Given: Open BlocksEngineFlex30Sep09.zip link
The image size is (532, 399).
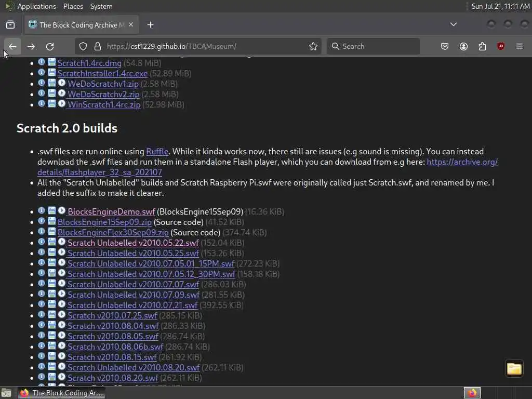Looking at the screenshot, I should coord(113,232).
